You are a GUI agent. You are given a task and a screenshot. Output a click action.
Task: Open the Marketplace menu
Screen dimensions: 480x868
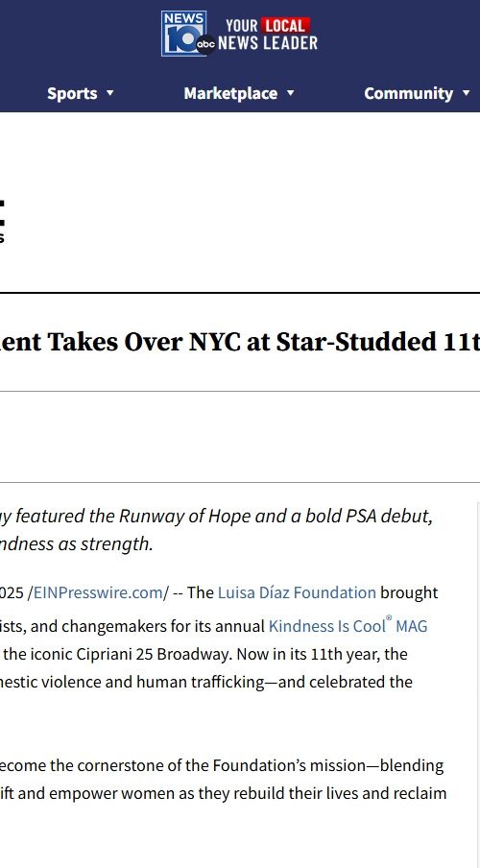pyautogui.click(x=230, y=93)
